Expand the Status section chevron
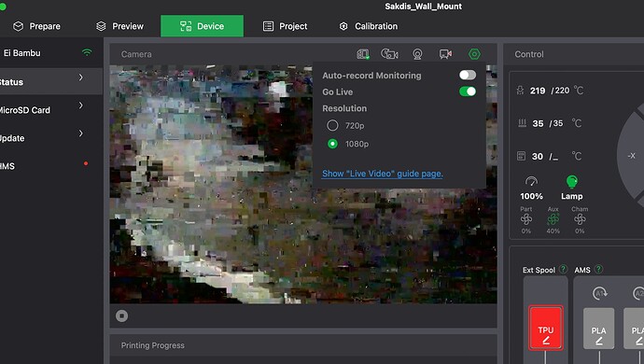 click(81, 77)
